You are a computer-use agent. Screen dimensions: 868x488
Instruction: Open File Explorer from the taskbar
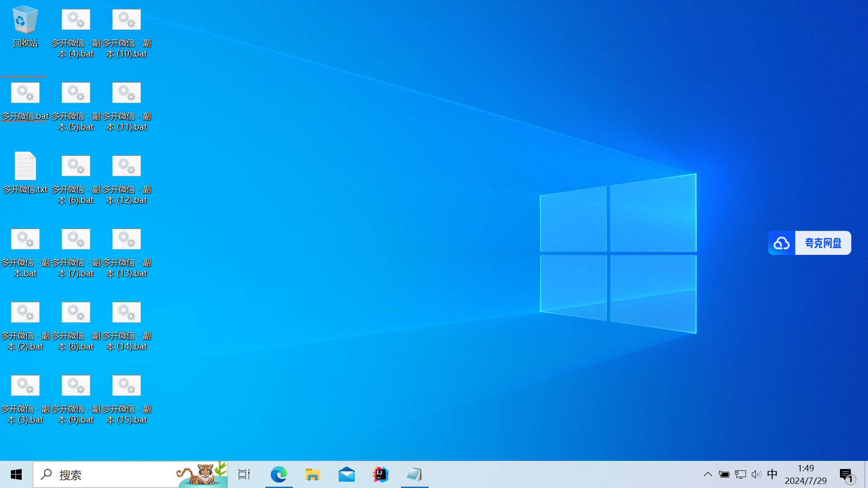pyautogui.click(x=313, y=474)
